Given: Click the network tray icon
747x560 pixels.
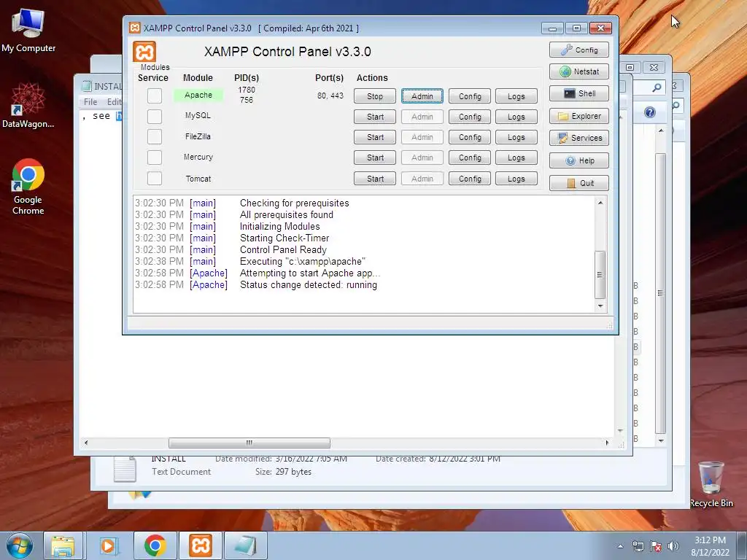Looking at the screenshot, I should [638, 546].
